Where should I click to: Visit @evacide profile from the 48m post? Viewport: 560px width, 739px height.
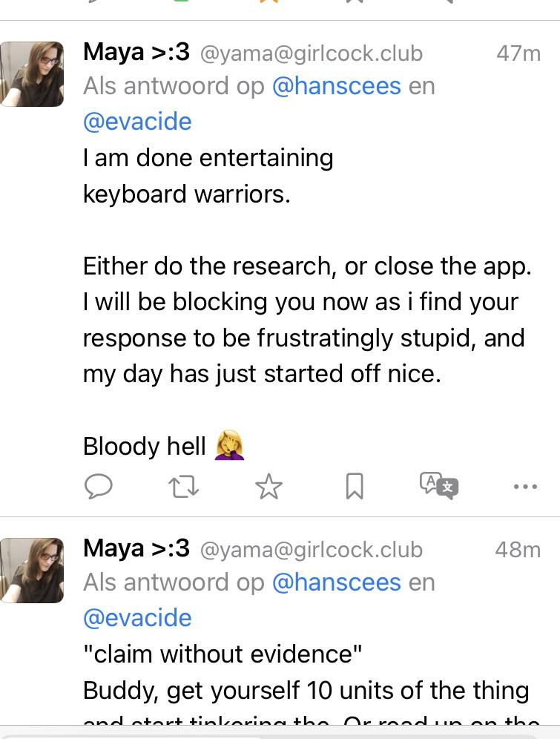(x=137, y=618)
